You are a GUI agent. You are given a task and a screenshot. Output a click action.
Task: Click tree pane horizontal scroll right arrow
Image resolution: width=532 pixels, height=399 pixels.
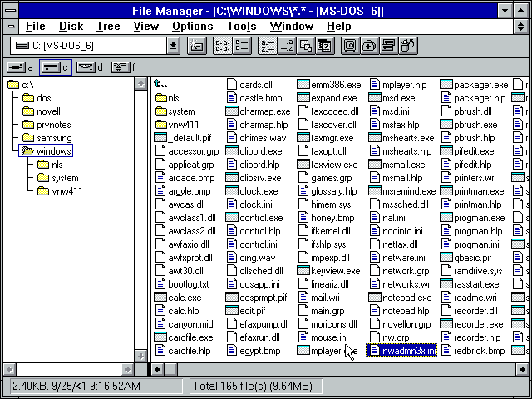click(x=127, y=369)
